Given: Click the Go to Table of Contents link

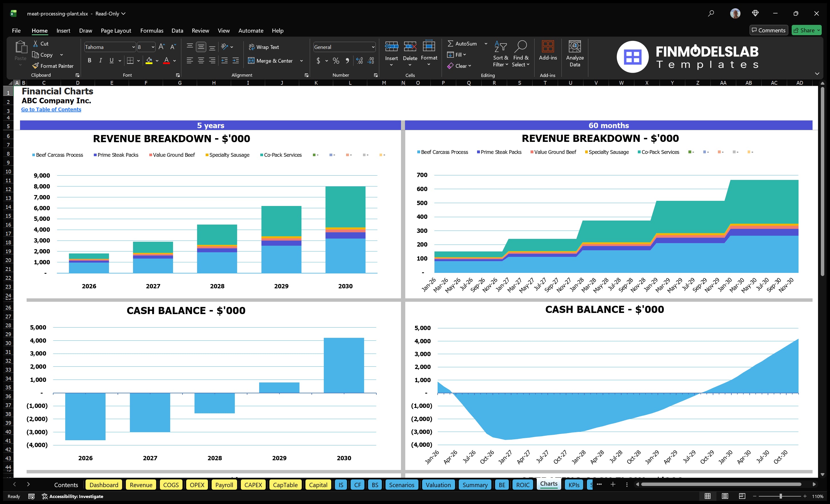Looking at the screenshot, I should (51, 109).
